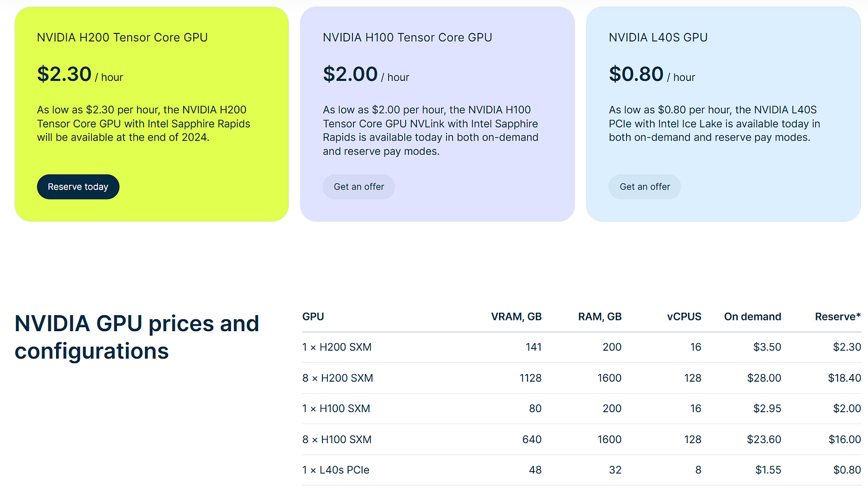Click the GPU column header

pos(314,317)
